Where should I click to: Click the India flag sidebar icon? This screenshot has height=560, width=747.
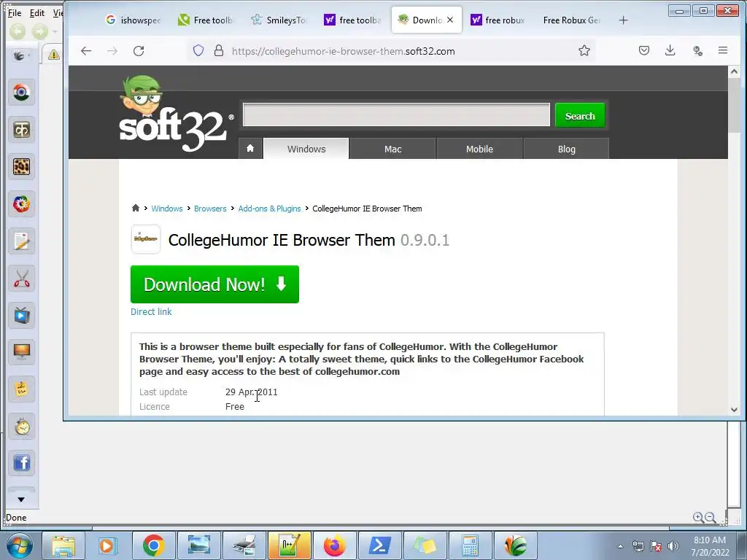21,93
